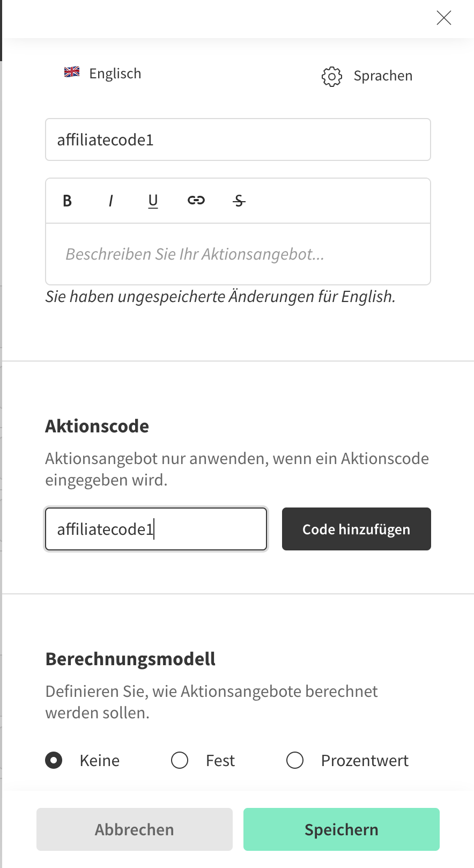
Task: Select the Fest calculation model
Action: click(x=180, y=760)
